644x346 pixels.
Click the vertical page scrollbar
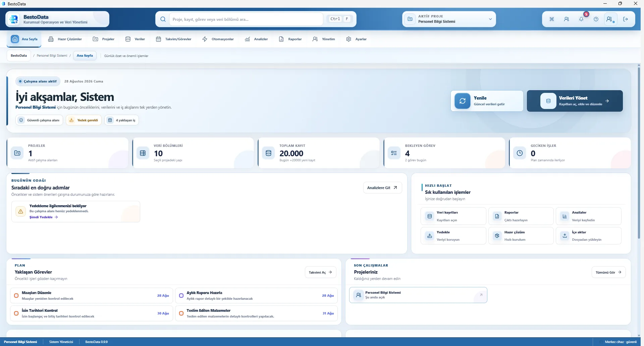[x=639, y=153]
